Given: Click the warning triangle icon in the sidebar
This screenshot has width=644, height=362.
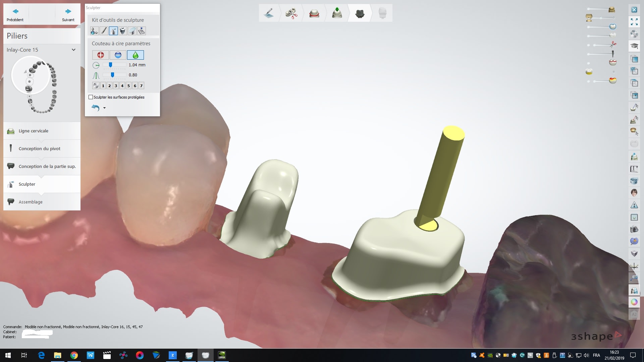Looking at the screenshot, I should 634,205.
